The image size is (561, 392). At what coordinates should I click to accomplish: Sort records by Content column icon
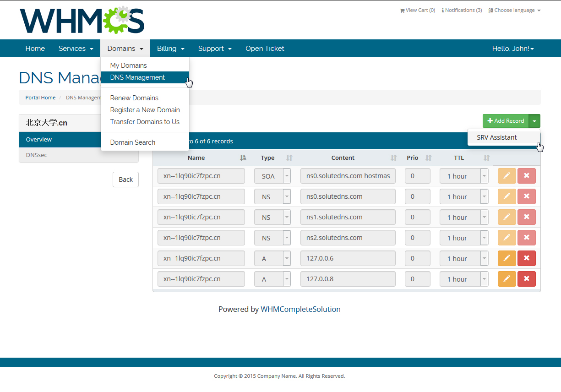tap(393, 158)
